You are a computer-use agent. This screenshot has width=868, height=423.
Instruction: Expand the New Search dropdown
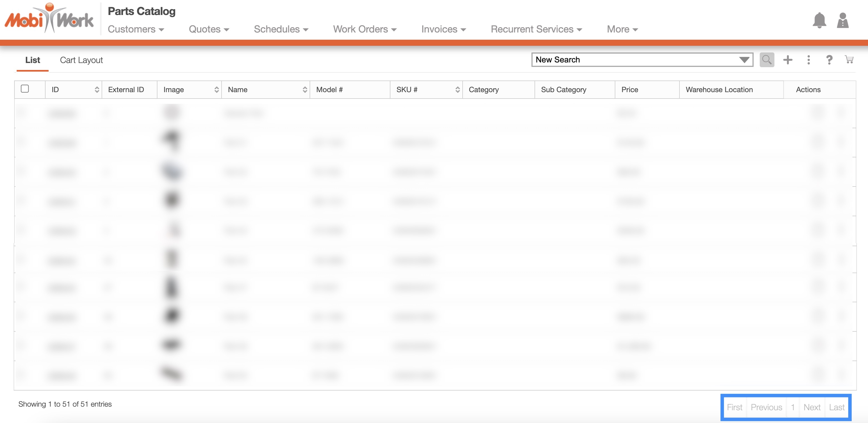coord(744,60)
